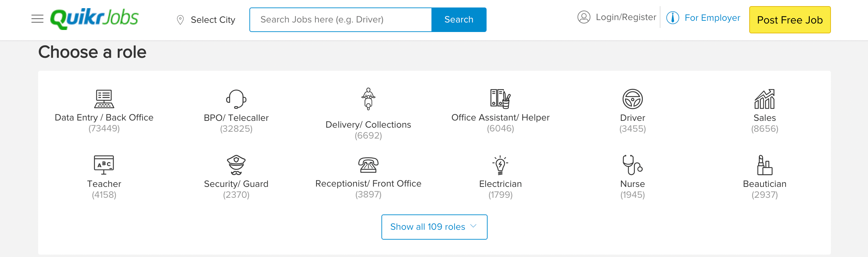Click the user profile icon
The image size is (868, 257).
point(584,17)
